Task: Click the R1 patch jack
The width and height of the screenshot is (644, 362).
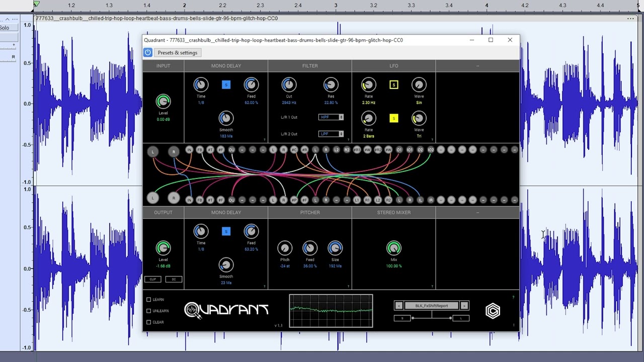Action: tap(367, 200)
